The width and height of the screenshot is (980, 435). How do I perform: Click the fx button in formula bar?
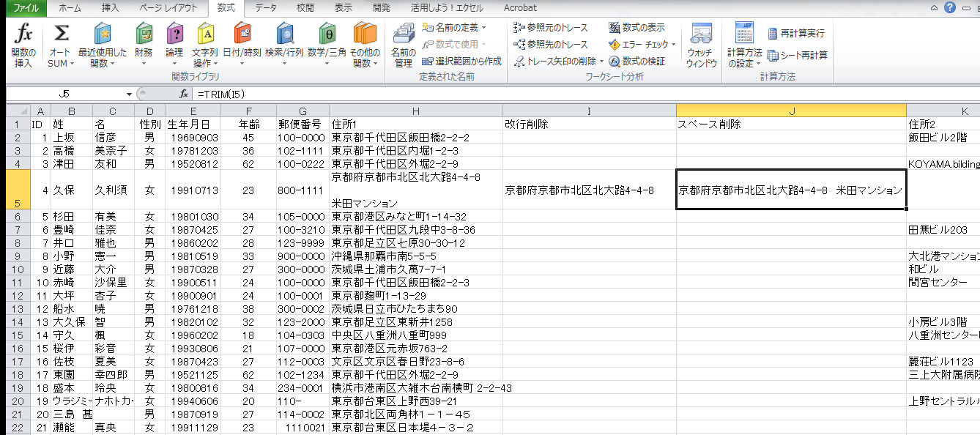[x=185, y=94]
